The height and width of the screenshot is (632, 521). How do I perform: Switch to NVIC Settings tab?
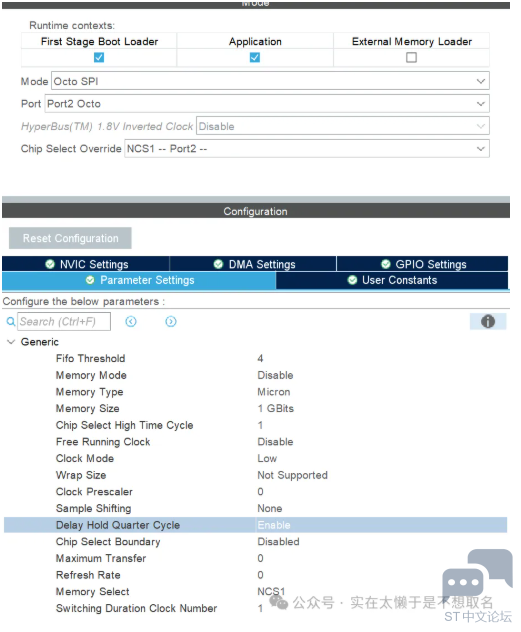tap(86, 264)
